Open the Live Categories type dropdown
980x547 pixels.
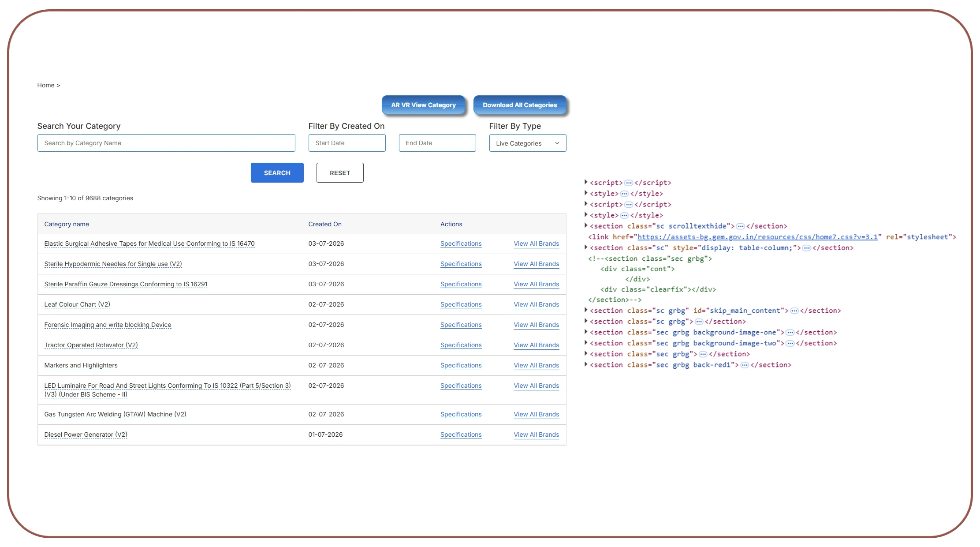[528, 143]
